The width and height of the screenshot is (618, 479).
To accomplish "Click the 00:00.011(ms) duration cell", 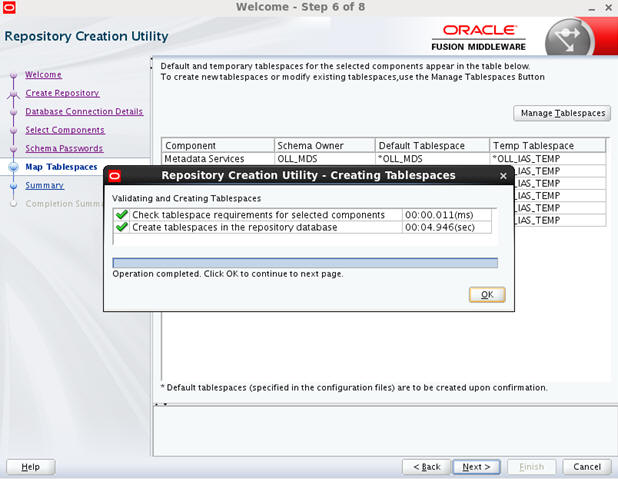I will tap(447, 215).
